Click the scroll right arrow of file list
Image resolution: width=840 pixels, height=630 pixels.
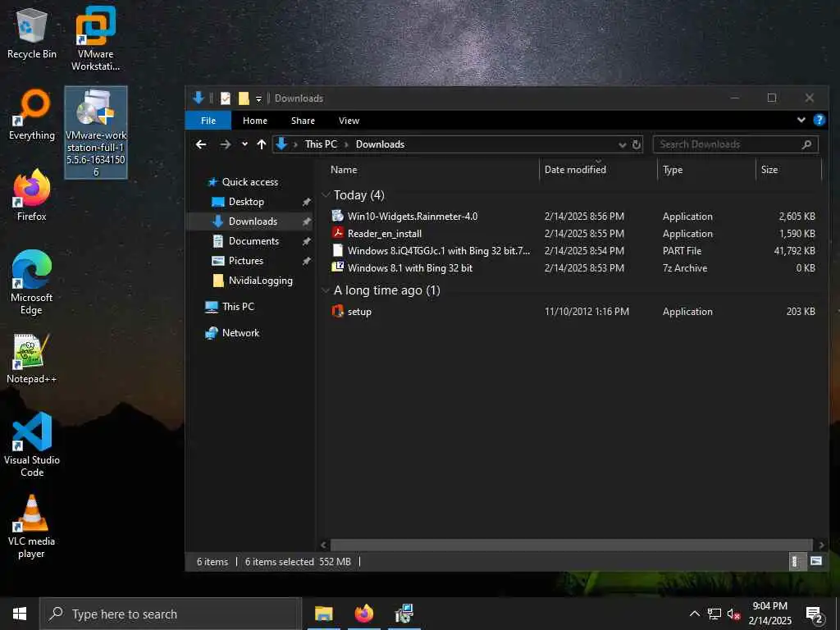[x=821, y=546]
